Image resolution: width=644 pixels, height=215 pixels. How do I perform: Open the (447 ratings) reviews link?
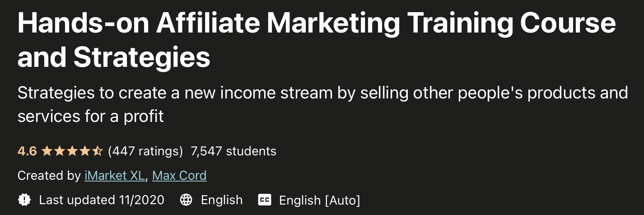(x=145, y=151)
